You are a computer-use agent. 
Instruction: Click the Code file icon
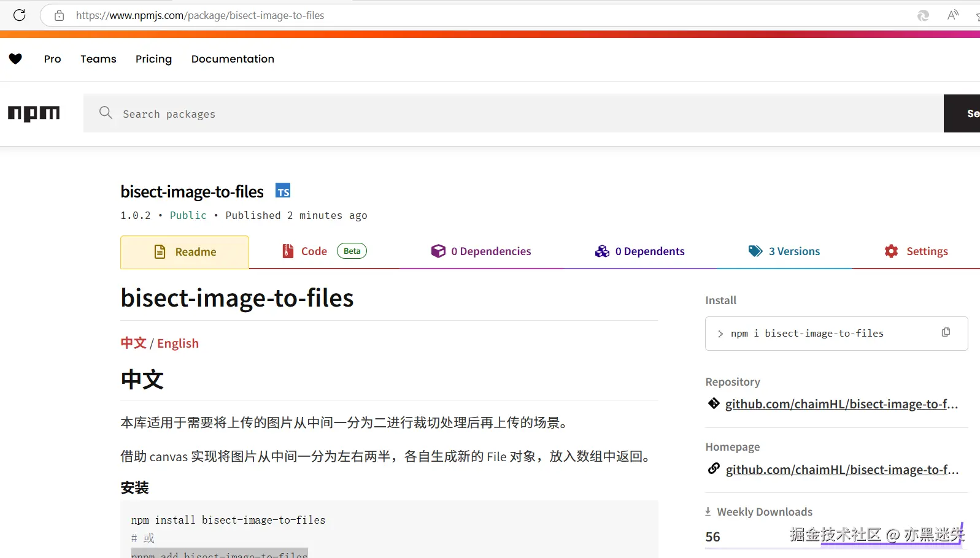coord(288,251)
